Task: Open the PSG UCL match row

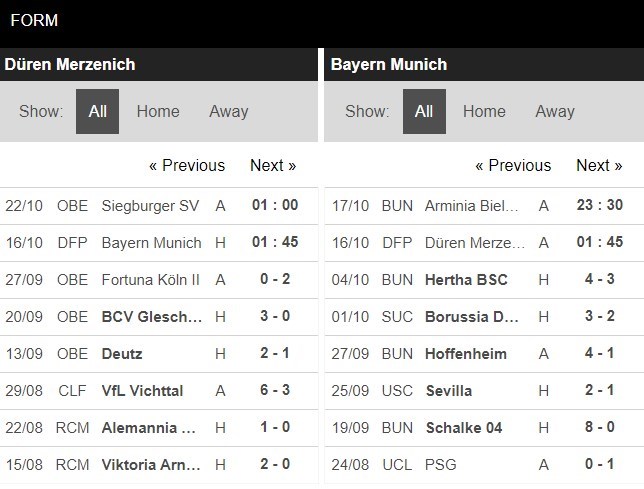Action: [484, 464]
